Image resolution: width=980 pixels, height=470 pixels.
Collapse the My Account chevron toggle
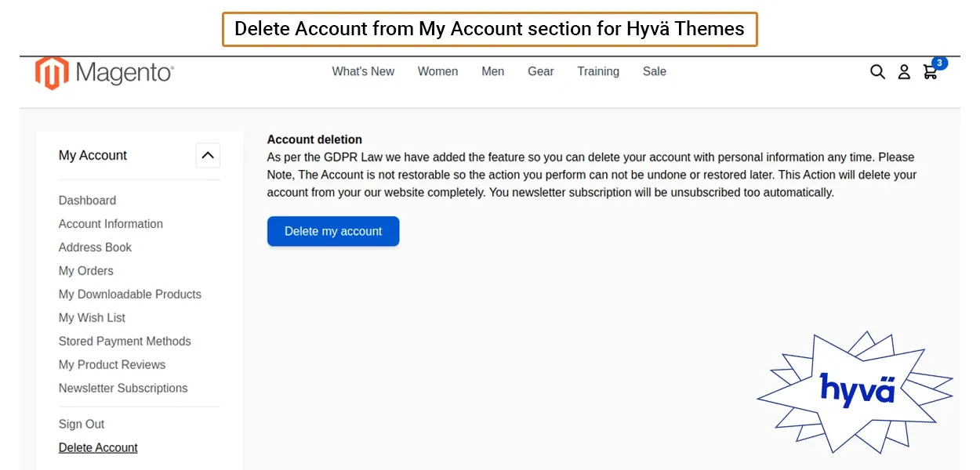tap(208, 155)
